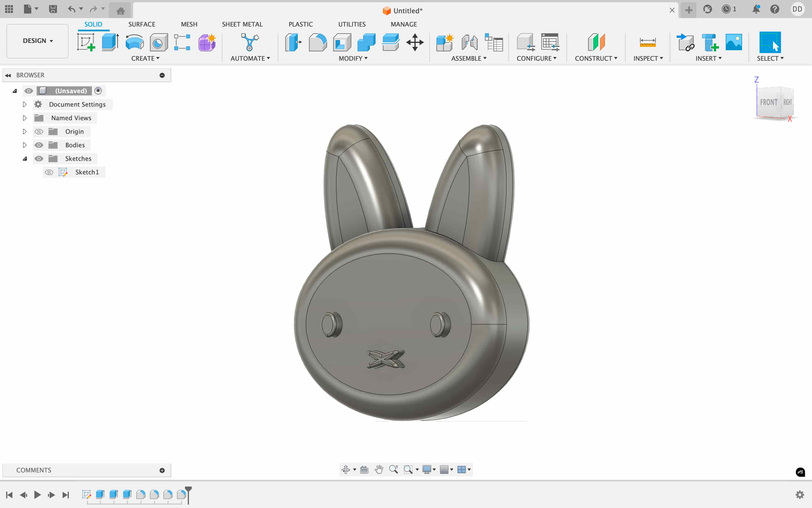Open the INSPECT dropdown menu
812x508 pixels.
648,58
